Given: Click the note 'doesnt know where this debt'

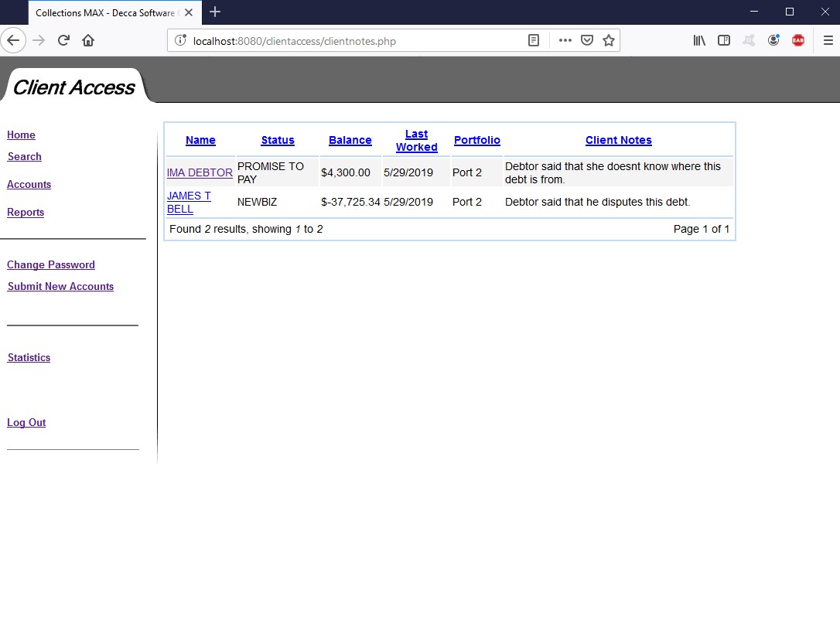Looking at the screenshot, I should tap(613, 173).
